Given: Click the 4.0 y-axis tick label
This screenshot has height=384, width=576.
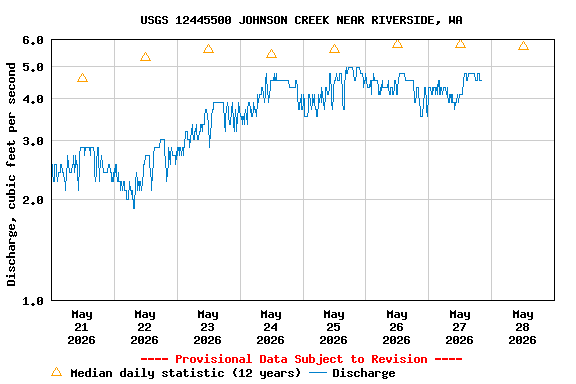Looking at the screenshot, I should (33, 99).
